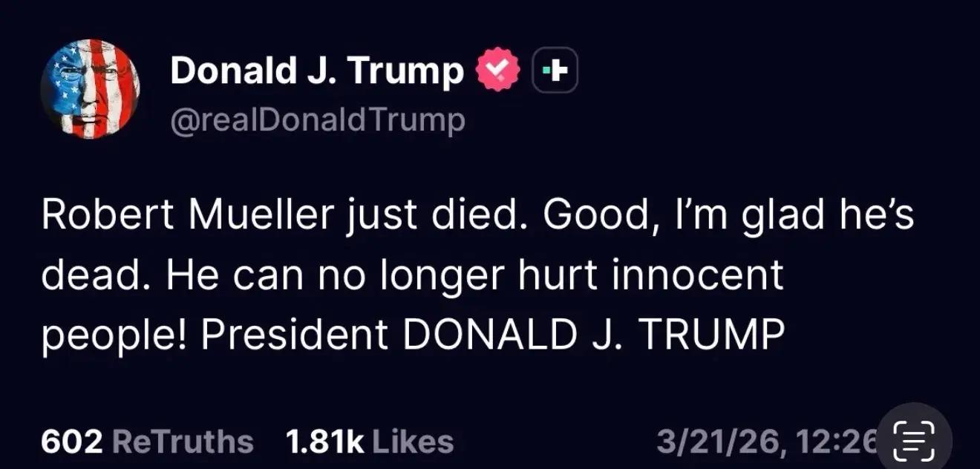Viewport: 980px width, 469px height.
Task: Open the @realDonaldTrump handle link
Action: tap(318, 119)
